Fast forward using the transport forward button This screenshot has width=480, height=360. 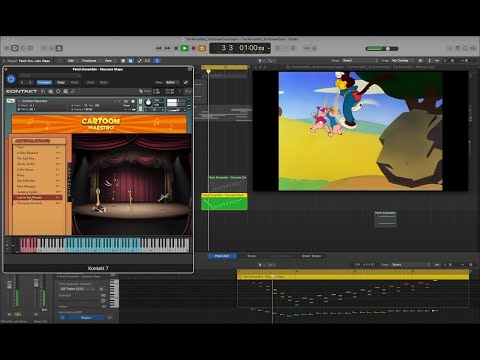click(167, 48)
